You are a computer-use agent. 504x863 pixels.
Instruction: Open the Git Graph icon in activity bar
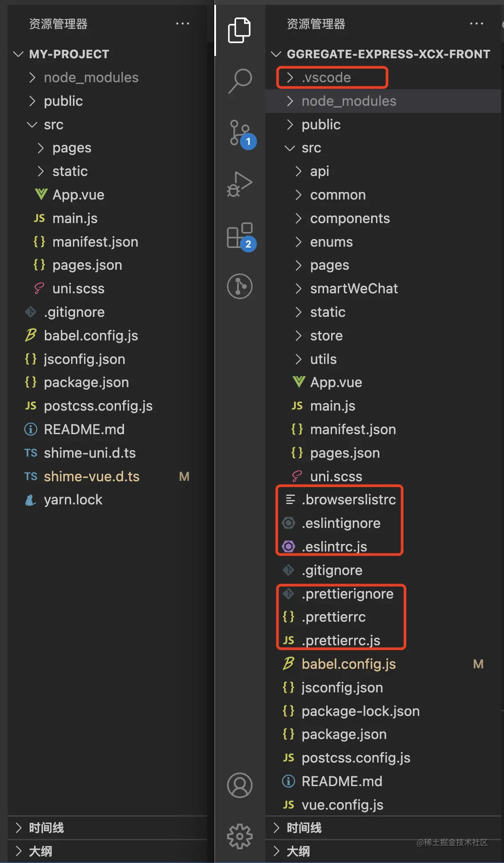pyautogui.click(x=240, y=286)
